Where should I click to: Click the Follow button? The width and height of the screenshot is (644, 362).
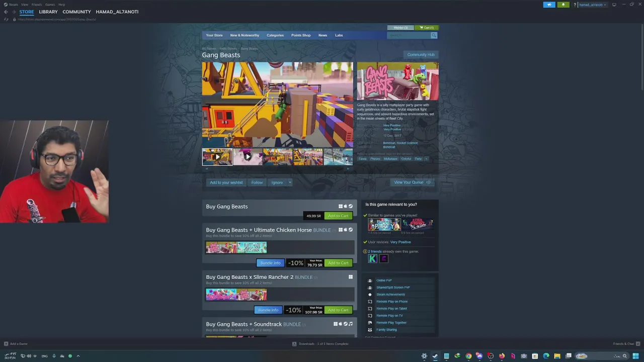pyautogui.click(x=257, y=183)
